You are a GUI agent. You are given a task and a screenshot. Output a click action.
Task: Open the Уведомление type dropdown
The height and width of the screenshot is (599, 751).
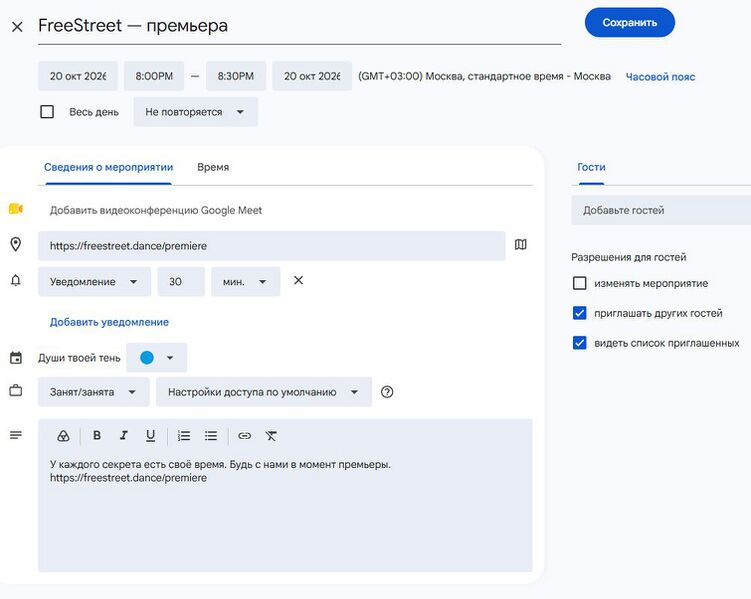coord(94,282)
